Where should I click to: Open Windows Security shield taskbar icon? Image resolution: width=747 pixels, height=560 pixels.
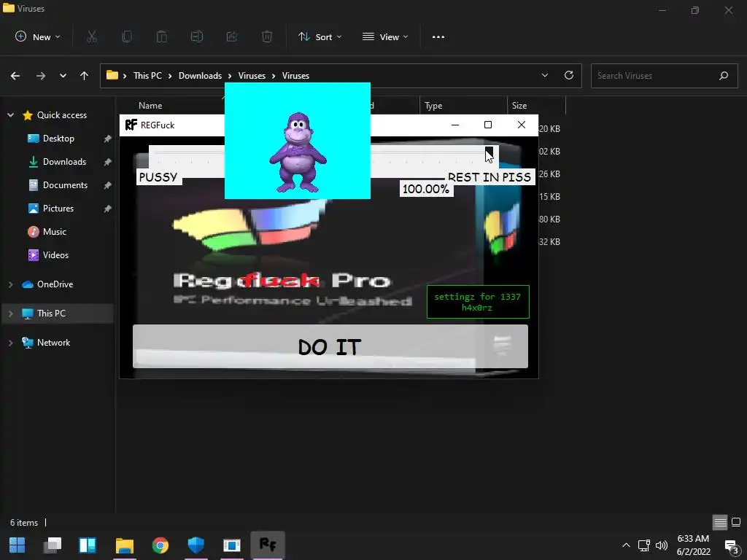pos(196,545)
